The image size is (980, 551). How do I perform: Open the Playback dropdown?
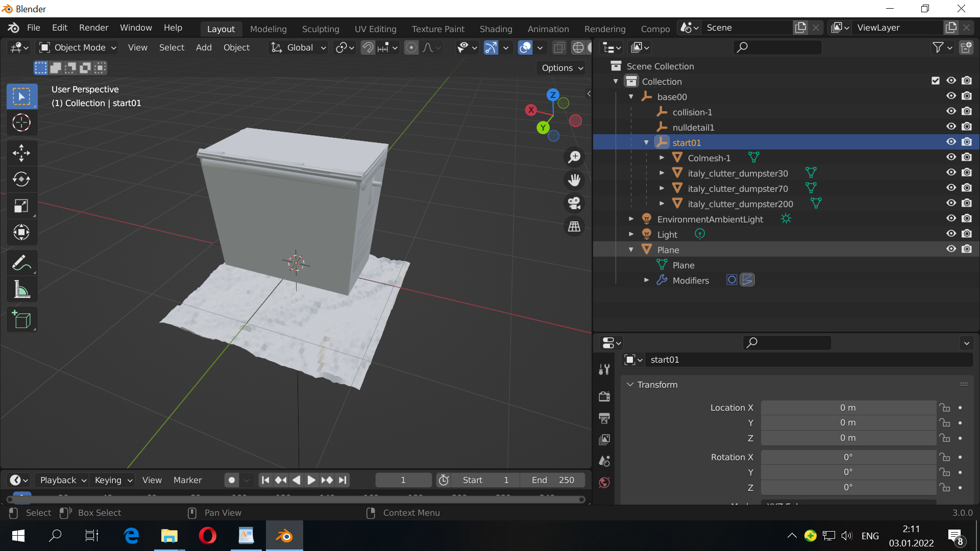pyautogui.click(x=63, y=480)
